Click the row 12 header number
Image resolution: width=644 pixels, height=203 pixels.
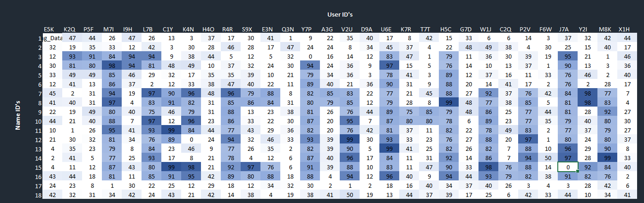point(40,139)
